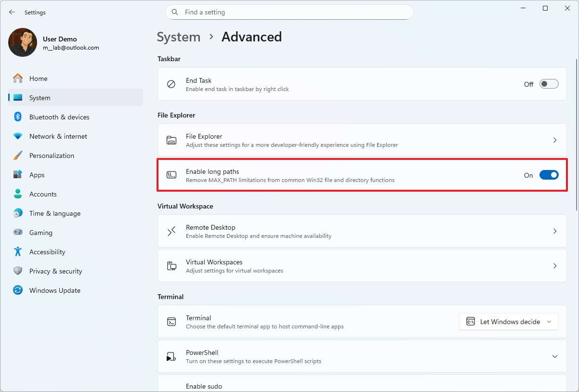Disable the Enable long paths toggle

point(549,175)
